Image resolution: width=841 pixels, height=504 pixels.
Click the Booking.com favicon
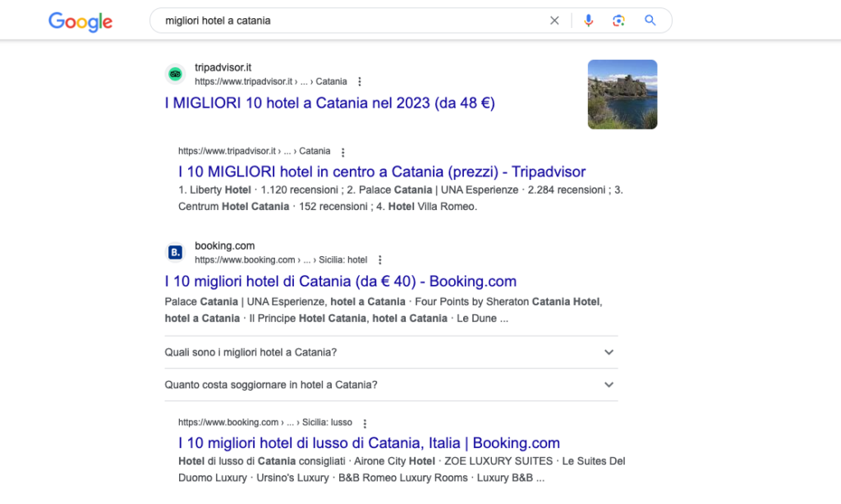click(x=175, y=252)
